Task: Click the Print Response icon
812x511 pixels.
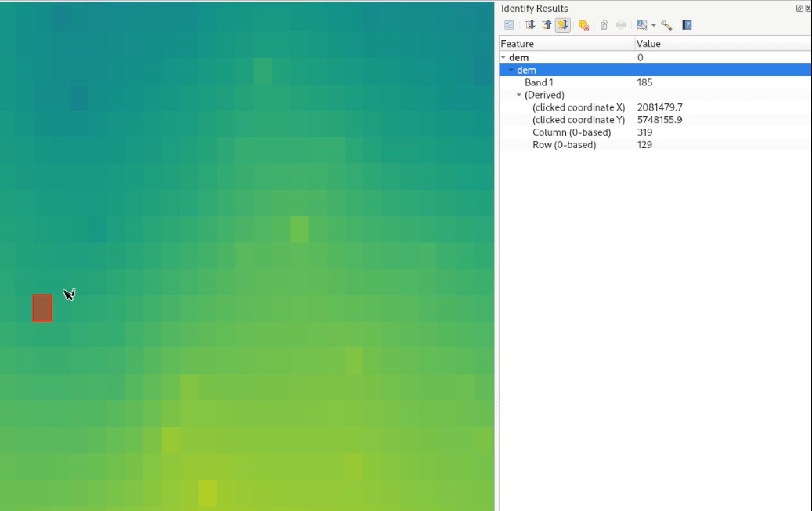Action: click(621, 25)
